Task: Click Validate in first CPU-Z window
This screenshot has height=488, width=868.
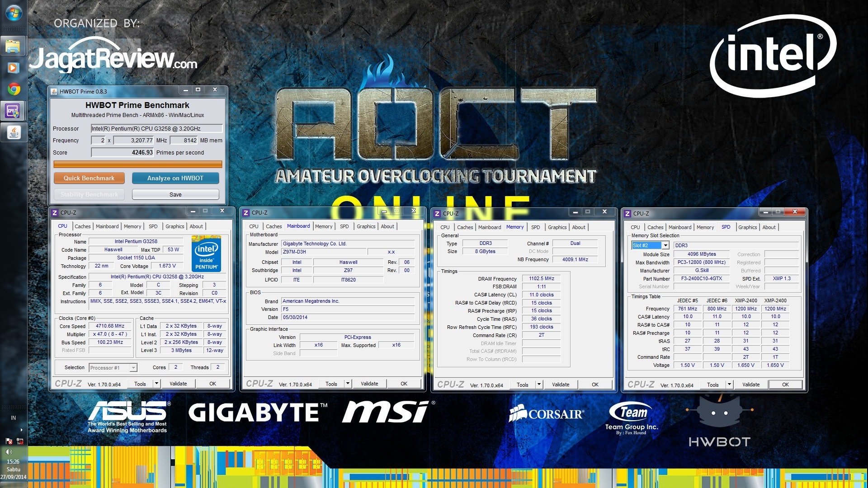Action: pyautogui.click(x=178, y=384)
